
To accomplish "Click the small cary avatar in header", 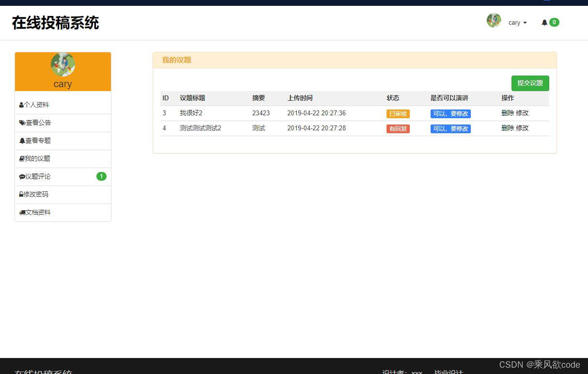I will pos(494,20).
